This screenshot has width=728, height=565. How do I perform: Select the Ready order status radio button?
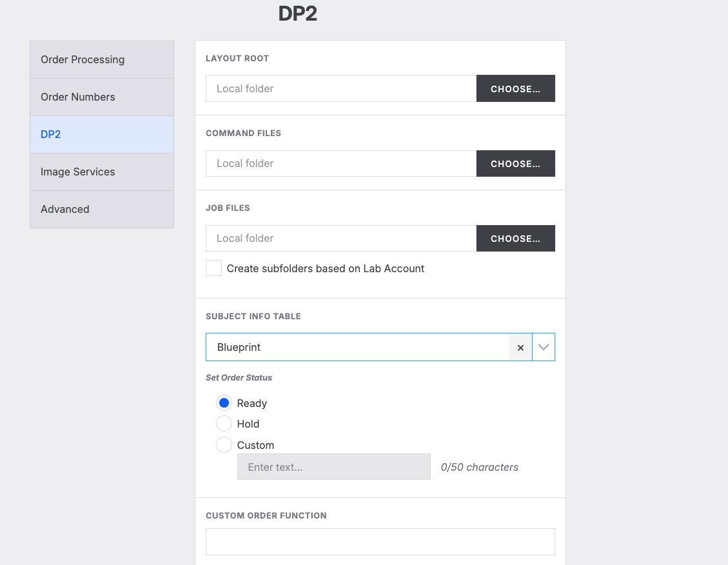pyautogui.click(x=224, y=403)
